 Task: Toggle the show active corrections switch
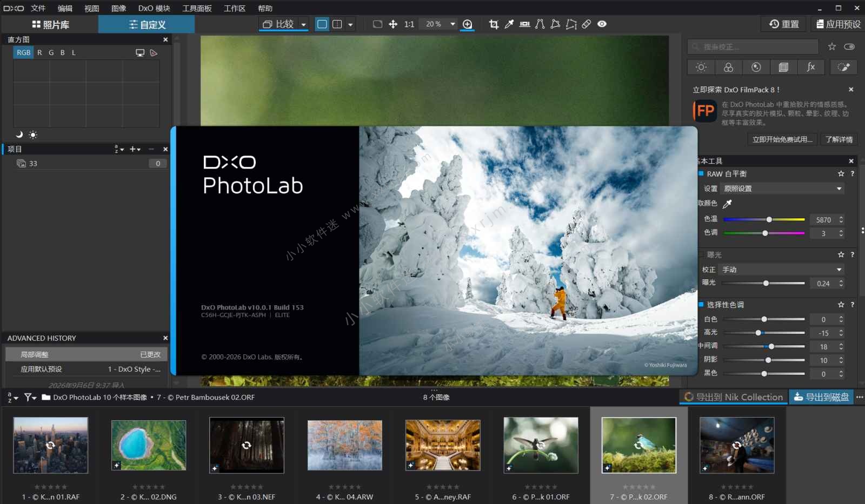tap(849, 47)
